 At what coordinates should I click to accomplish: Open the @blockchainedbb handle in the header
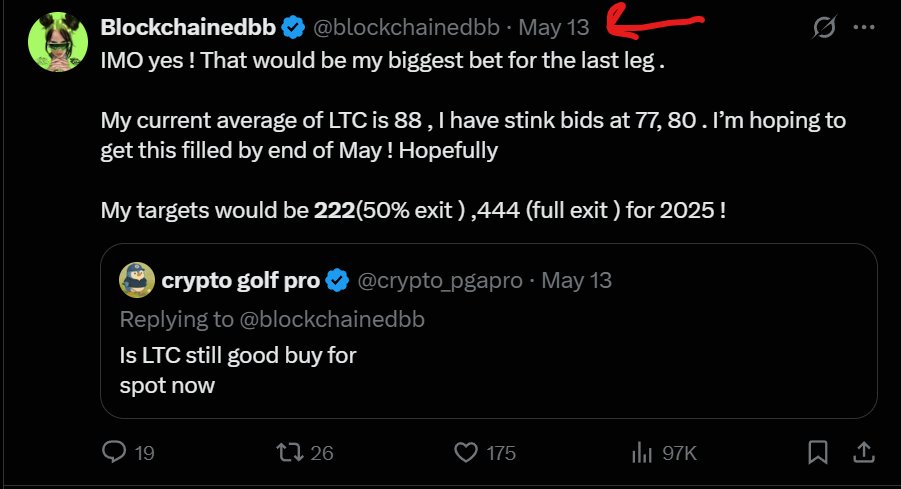coord(408,27)
